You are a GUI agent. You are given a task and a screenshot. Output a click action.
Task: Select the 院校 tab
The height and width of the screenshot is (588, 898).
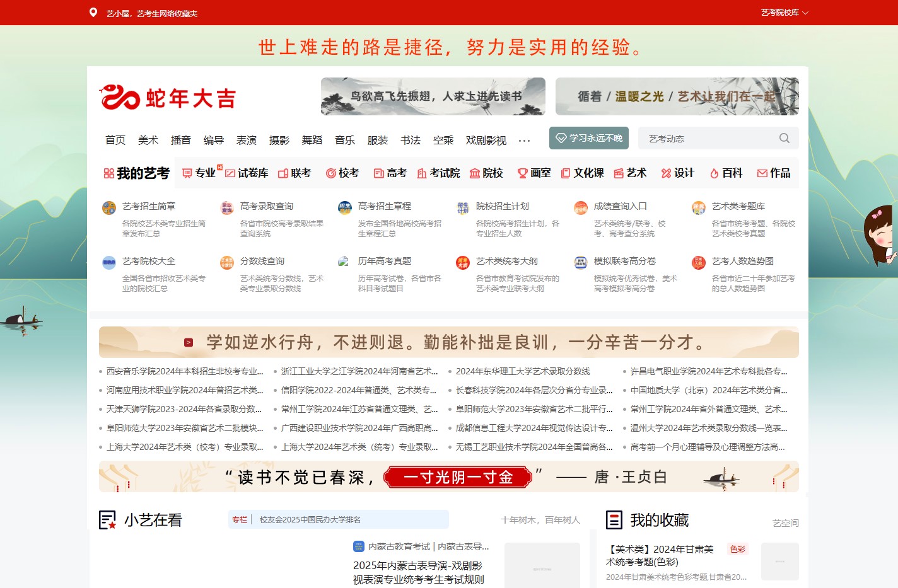pyautogui.click(x=486, y=173)
